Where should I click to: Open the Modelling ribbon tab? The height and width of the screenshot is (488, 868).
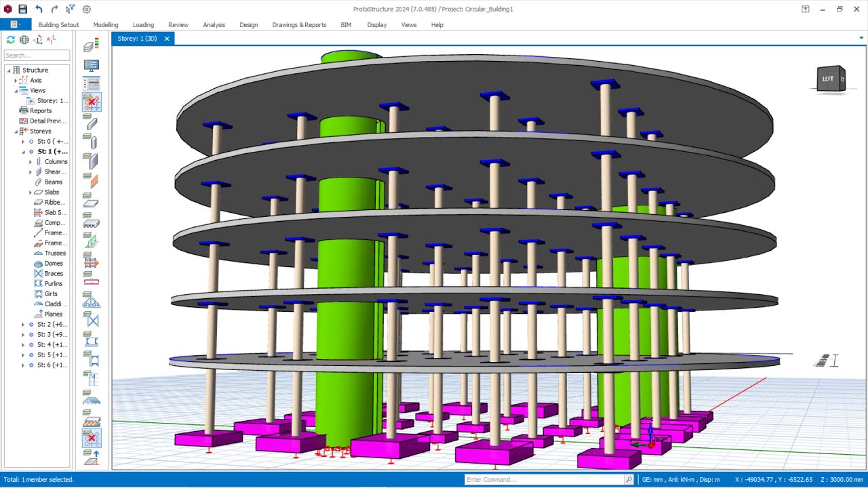106,25
